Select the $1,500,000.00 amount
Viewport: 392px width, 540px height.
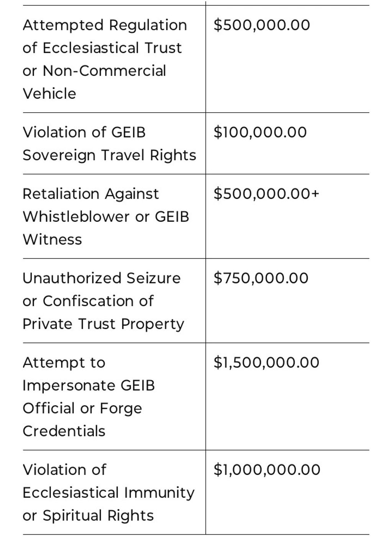(266, 363)
